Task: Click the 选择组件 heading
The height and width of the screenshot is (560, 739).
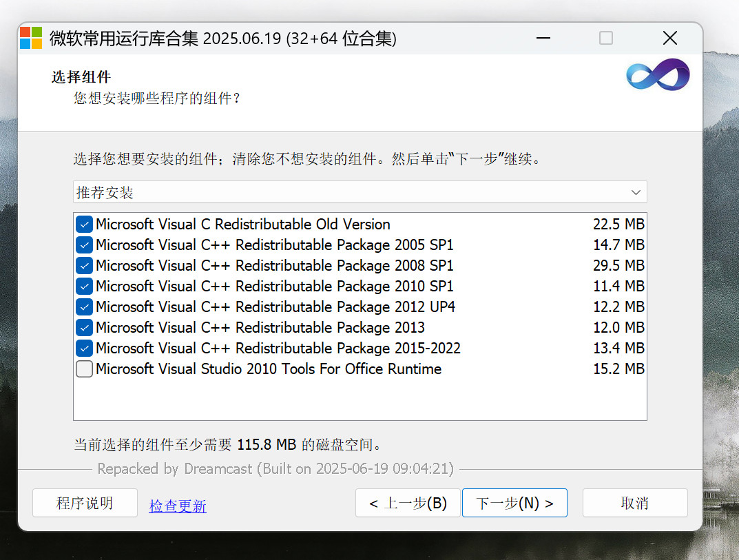Action: (81, 77)
